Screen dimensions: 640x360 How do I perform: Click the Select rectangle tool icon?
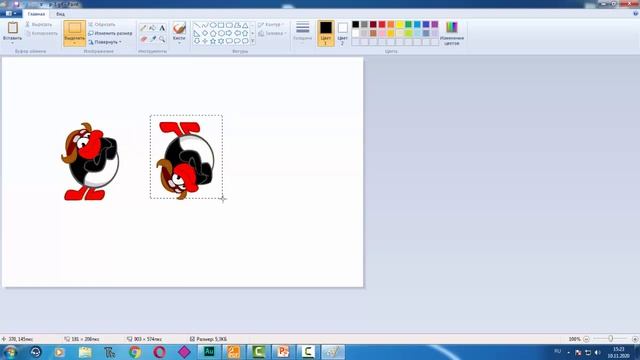(x=75, y=28)
